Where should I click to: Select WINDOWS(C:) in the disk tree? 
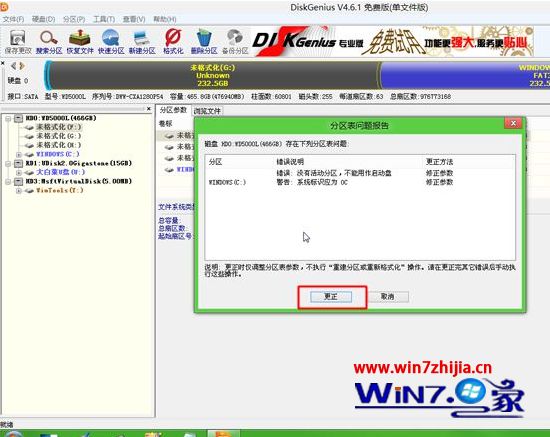[x=58, y=154]
